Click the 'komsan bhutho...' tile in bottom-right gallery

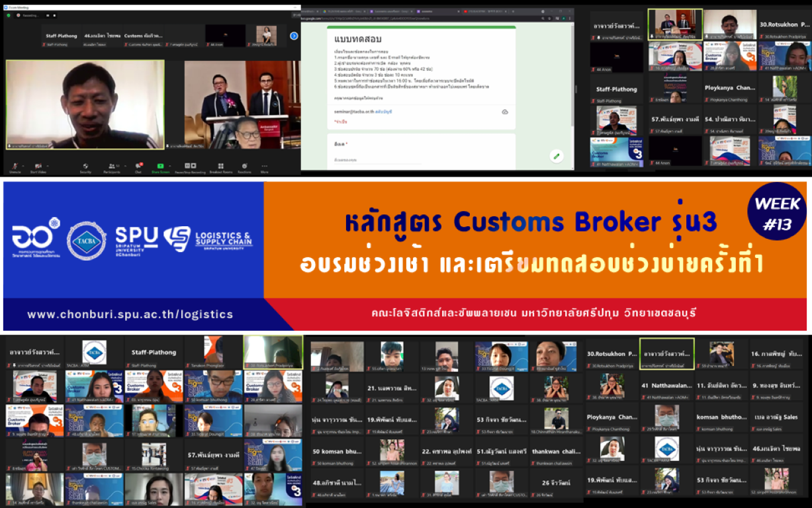tap(722, 417)
